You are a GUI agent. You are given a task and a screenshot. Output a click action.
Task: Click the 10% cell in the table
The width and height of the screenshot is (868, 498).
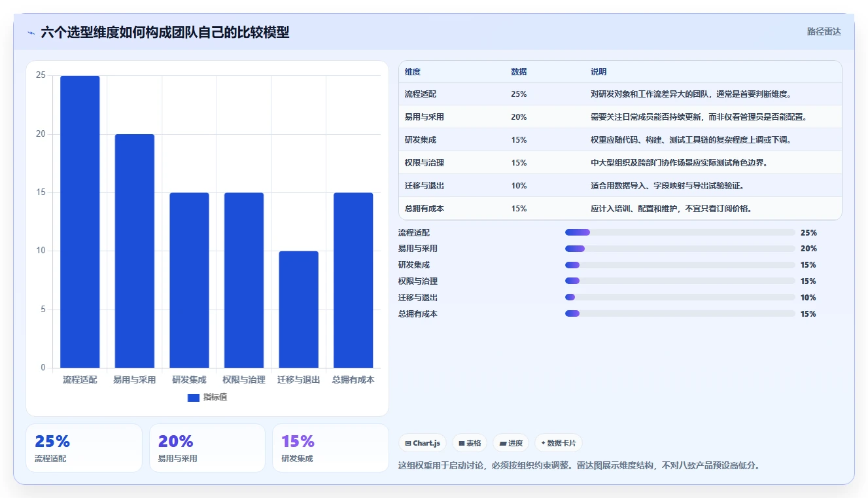(519, 186)
